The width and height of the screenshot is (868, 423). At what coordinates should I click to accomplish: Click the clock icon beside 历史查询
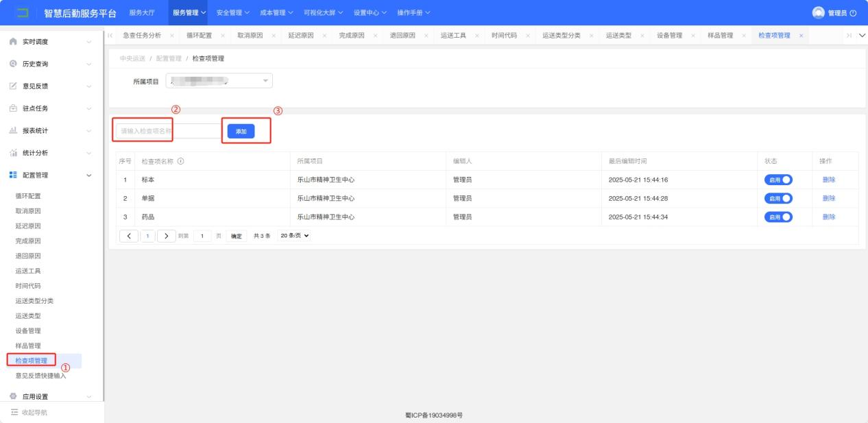point(13,64)
